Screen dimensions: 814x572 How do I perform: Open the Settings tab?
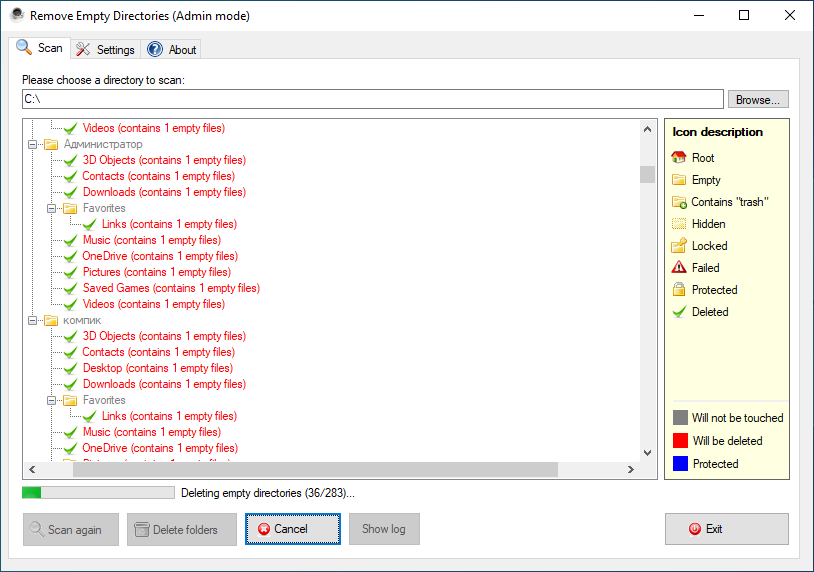tap(105, 50)
